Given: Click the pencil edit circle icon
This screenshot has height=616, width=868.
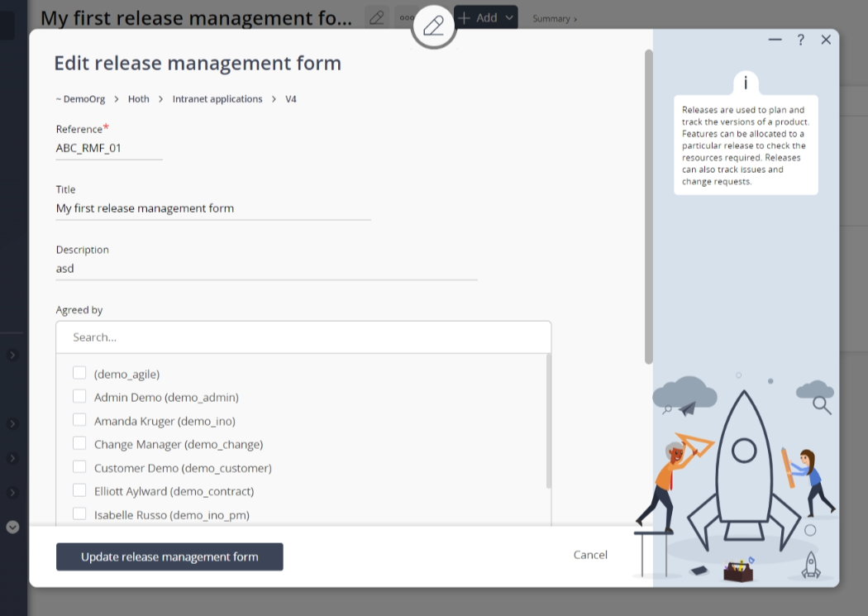Looking at the screenshot, I should click(x=434, y=26).
